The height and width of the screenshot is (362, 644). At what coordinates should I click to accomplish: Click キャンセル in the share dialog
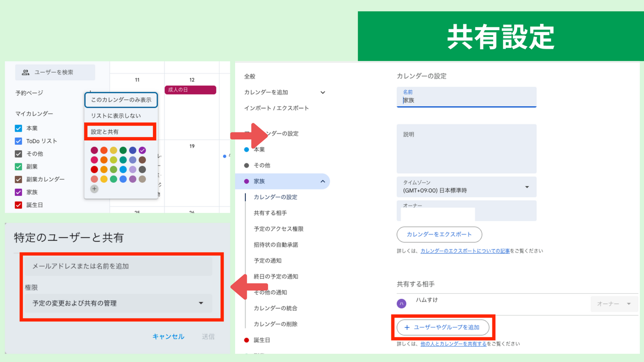[168, 337]
